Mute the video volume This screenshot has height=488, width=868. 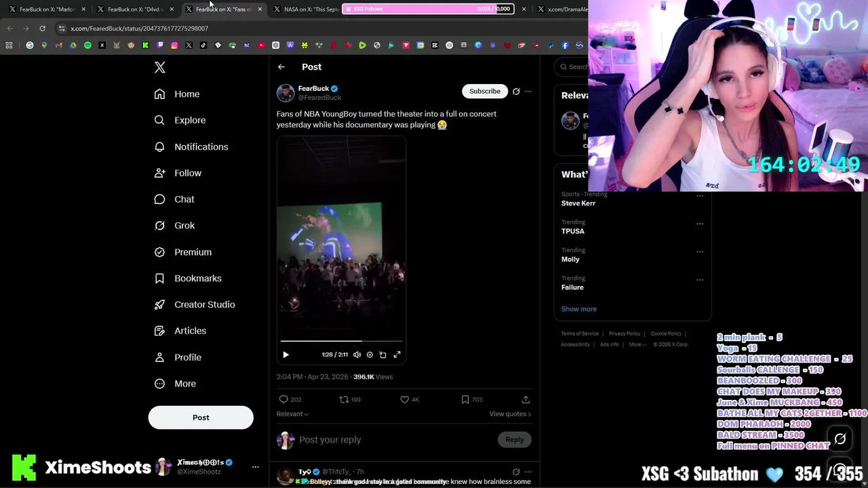coord(357,354)
